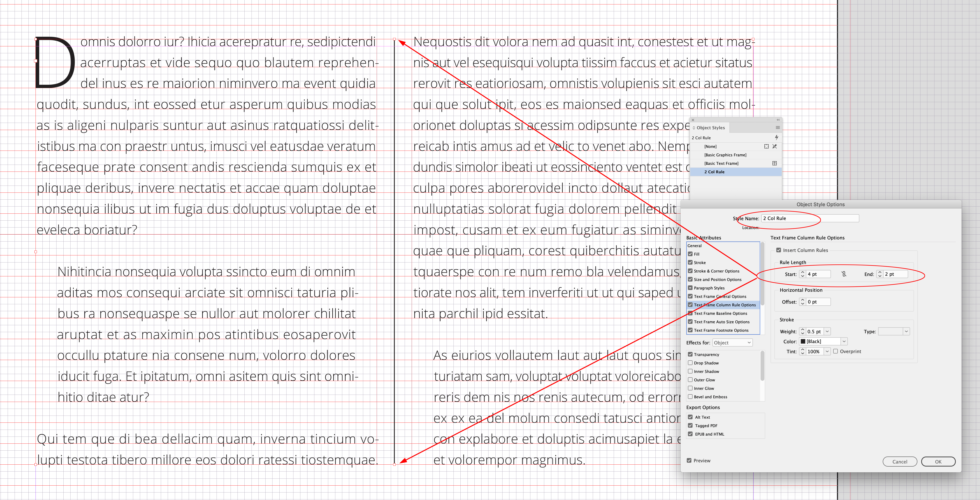Click the default graphics style icon beside [None]
The image size is (980, 500).
click(767, 147)
